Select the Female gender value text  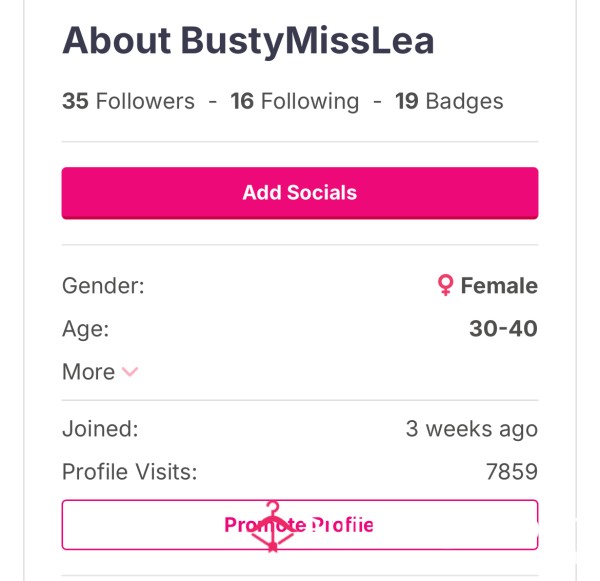click(x=499, y=286)
